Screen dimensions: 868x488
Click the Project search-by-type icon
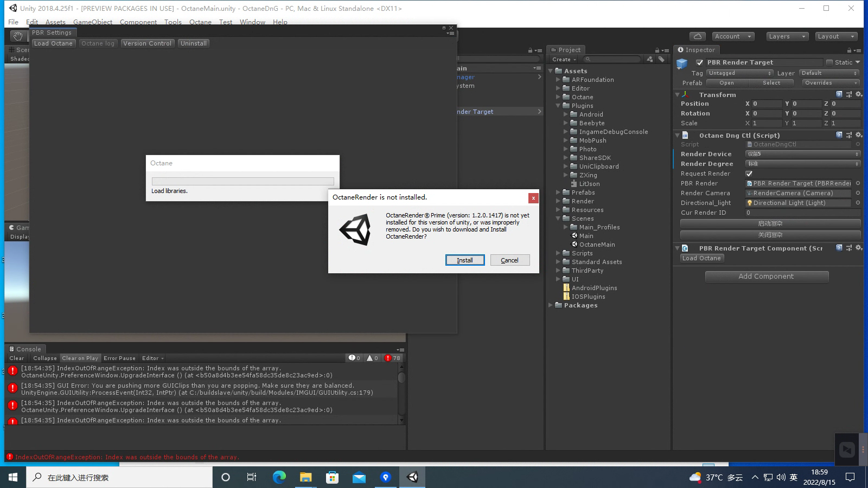[650, 59]
